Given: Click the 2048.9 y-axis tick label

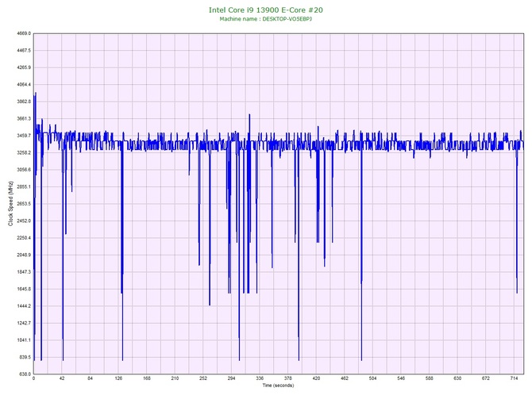Looking at the screenshot, I should pyautogui.click(x=24, y=255).
